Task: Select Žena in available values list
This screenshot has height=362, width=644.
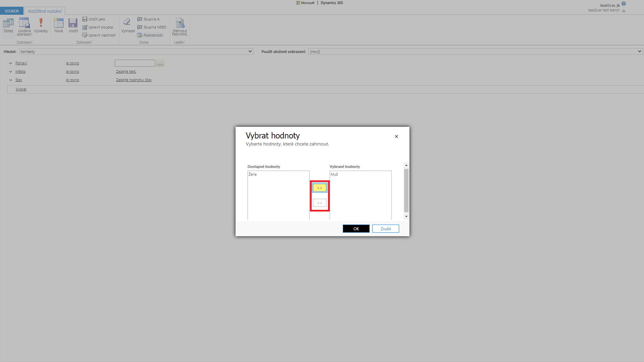Action: (253, 174)
